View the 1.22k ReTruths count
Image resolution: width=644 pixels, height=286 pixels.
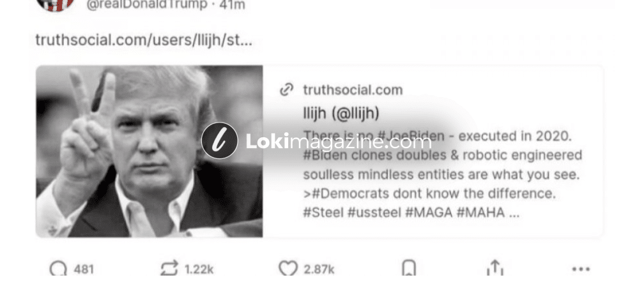tap(199, 269)
